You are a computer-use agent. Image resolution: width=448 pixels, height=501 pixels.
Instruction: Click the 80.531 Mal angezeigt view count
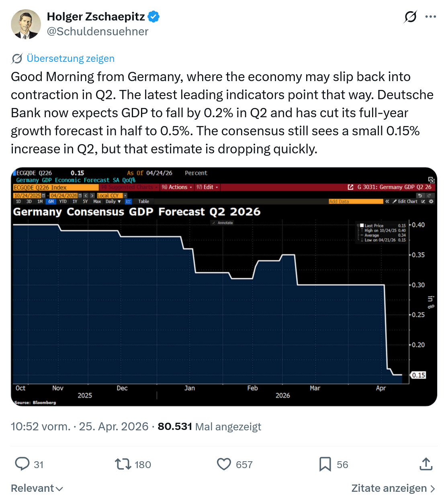[209, 426]
